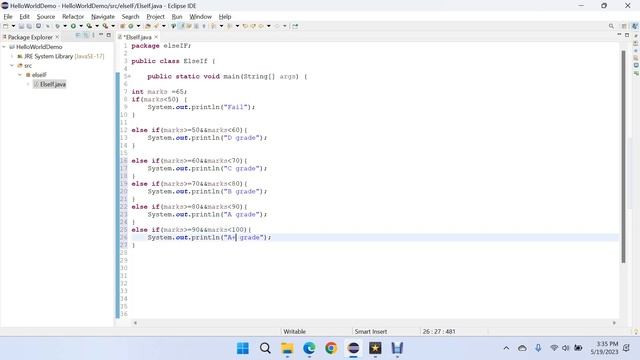Image resolution: width=640 pixels, height=360 pixels.
Task: Open the New dropdown arrow
Action: pyautogui.click(x=13, y=26)
